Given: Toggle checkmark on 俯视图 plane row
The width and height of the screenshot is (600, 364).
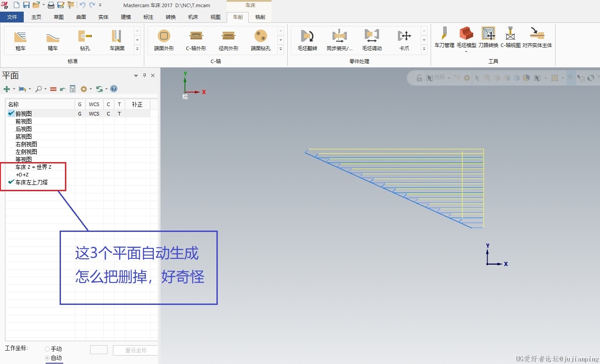Looking at the screenshot, I should point(11,114).
